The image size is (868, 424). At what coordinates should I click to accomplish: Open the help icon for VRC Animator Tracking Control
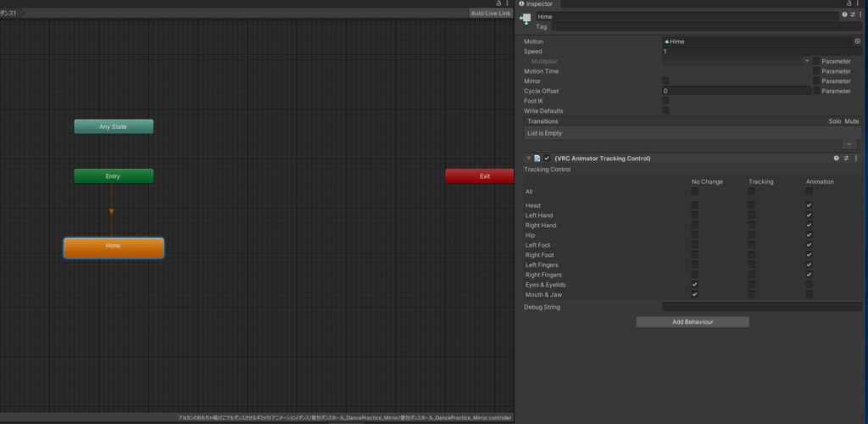837,159
